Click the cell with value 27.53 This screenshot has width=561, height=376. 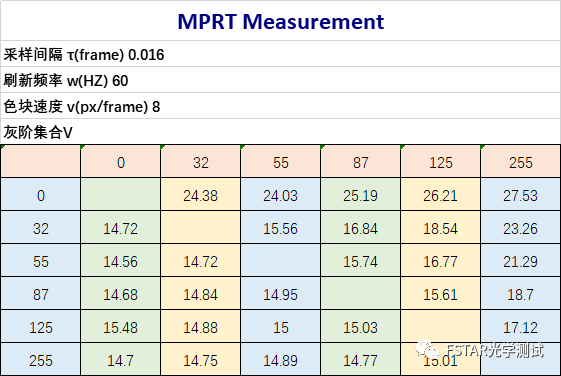521,195
